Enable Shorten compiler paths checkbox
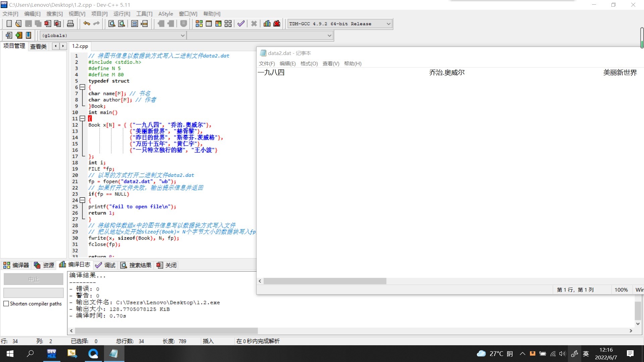Image resolution: width=644 pixels, height=362 pixels. pos(6,304)
